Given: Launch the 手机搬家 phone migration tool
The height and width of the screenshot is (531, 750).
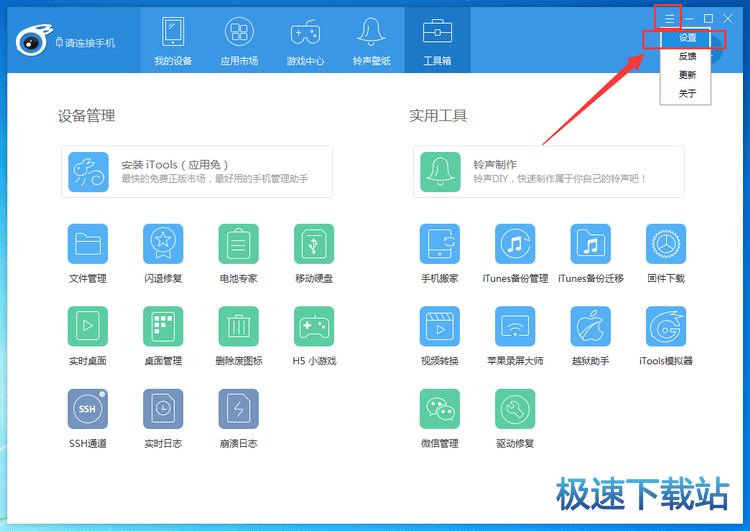Looking at the screenshot, I should tap(440, 243).
